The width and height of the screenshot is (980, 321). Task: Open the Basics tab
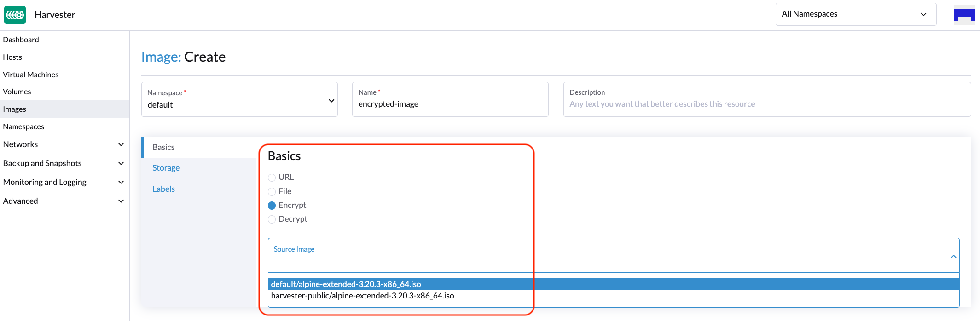(164, 147)
